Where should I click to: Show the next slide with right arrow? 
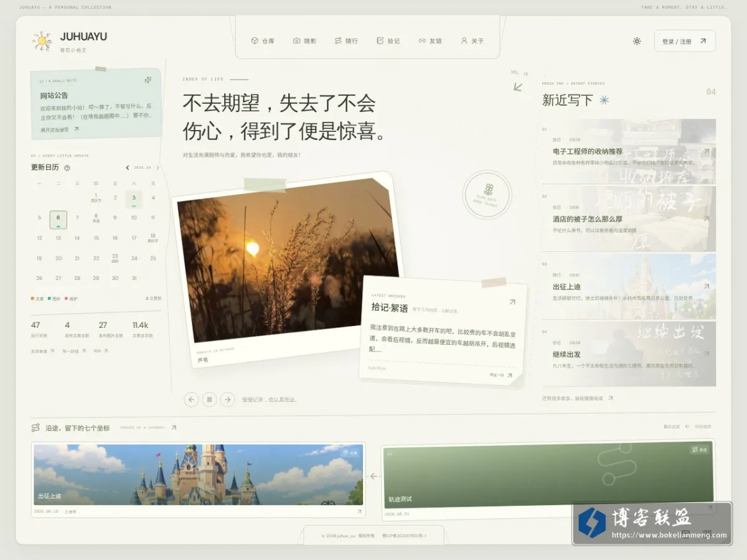228,399
